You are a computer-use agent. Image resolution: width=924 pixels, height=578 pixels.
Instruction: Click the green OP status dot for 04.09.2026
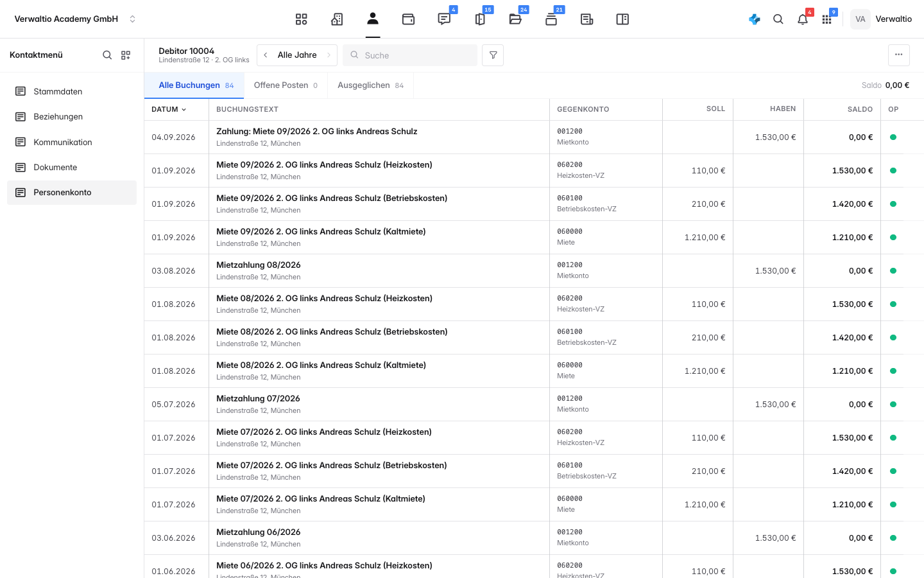(x=893, y=137)
